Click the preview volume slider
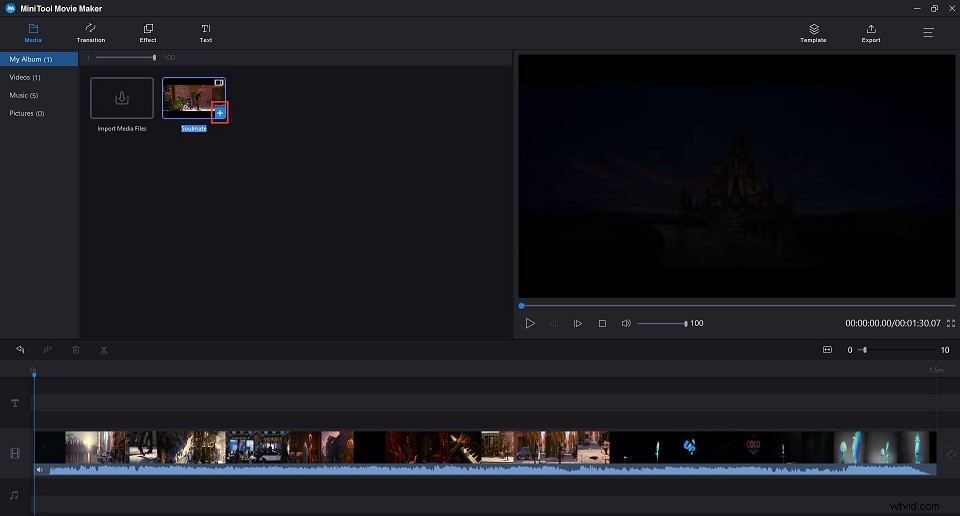The height and width of the screenshot is (516, 960). point(661,324)
